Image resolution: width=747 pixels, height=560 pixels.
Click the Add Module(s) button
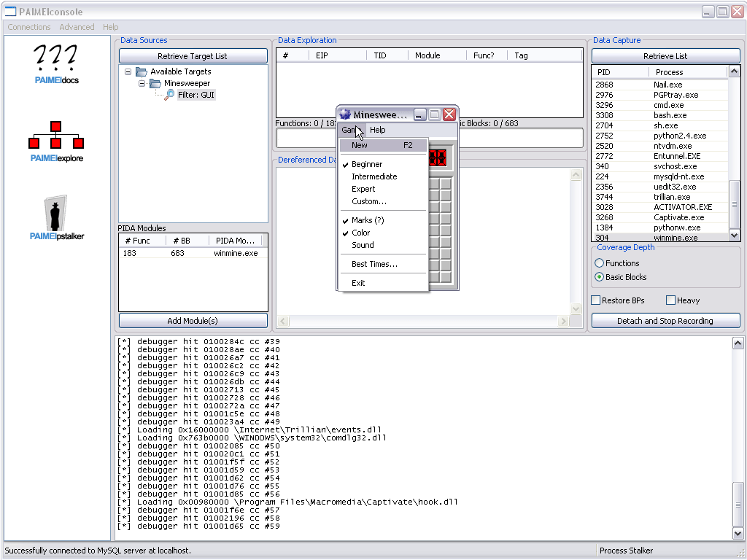click(193, 321)
